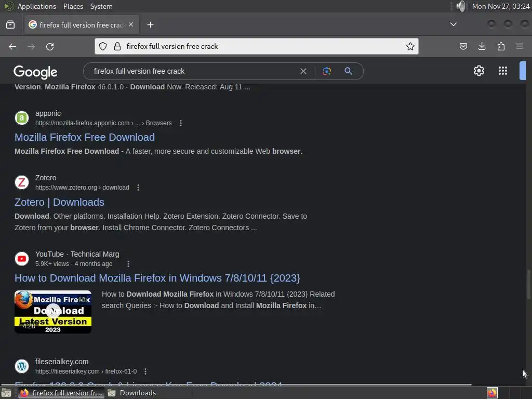Open the Firefox tab overview icon
The height and width of the screenshot is (399, 532).
point(10,25)
